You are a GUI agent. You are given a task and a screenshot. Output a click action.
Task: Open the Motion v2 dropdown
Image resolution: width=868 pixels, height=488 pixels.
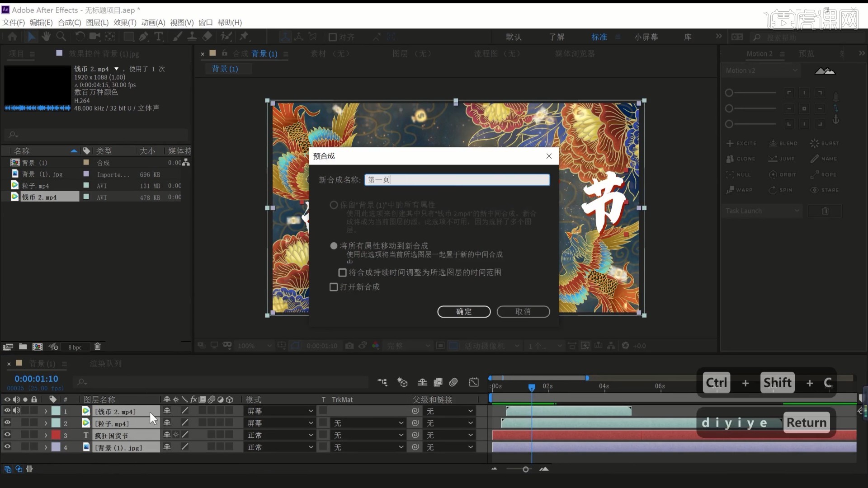[761, 70]
